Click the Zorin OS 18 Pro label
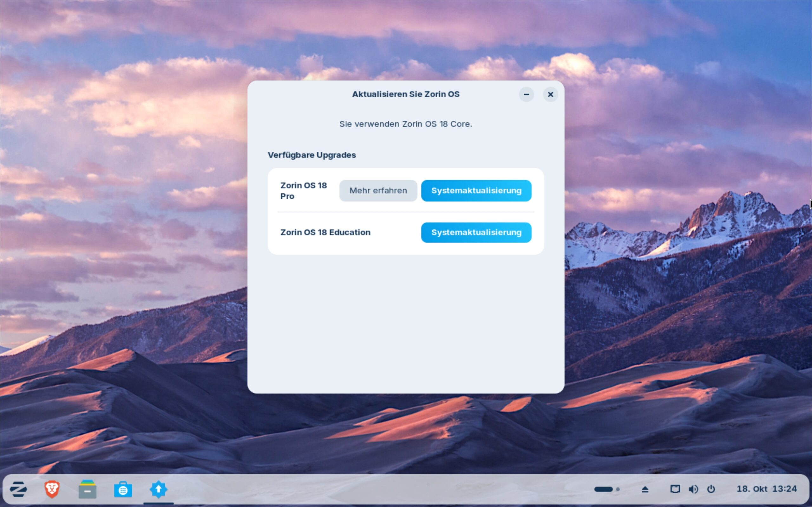This screenshot has width=812, height=507. coord(303,190)
